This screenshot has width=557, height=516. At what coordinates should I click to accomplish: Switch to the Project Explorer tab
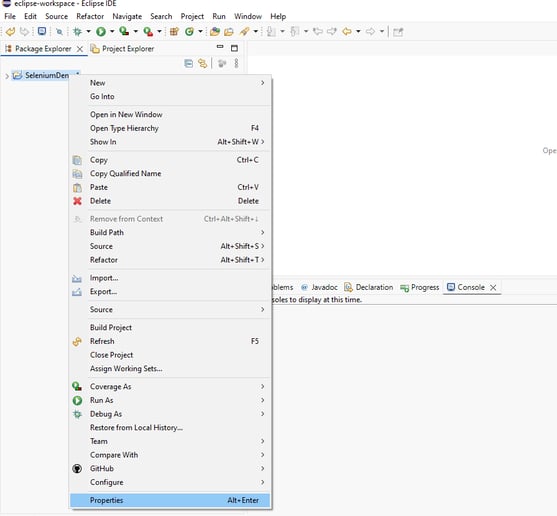point(123,49)
